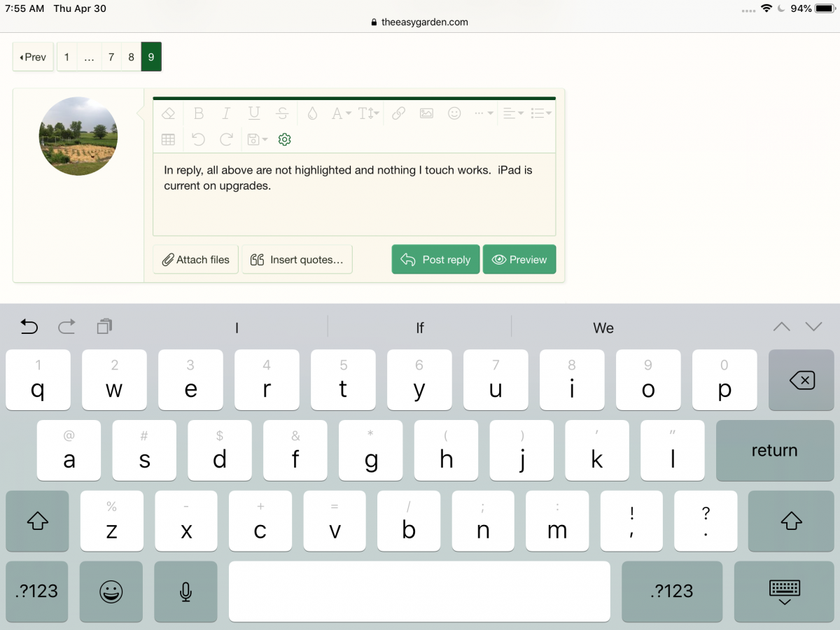Open the font family dropdown
Viewport: 840px width, 630px height.
(341, 113)
